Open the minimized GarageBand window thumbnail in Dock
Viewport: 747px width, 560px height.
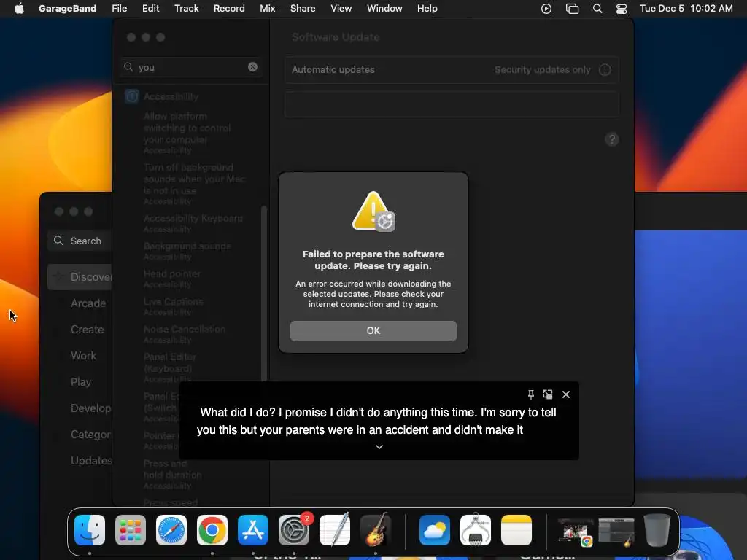[x=616, y=532]
